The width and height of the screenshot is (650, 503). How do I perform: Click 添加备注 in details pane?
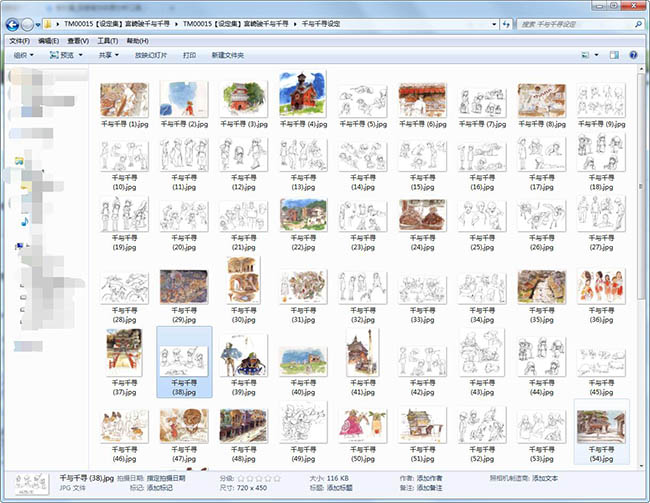click(429, 488)
